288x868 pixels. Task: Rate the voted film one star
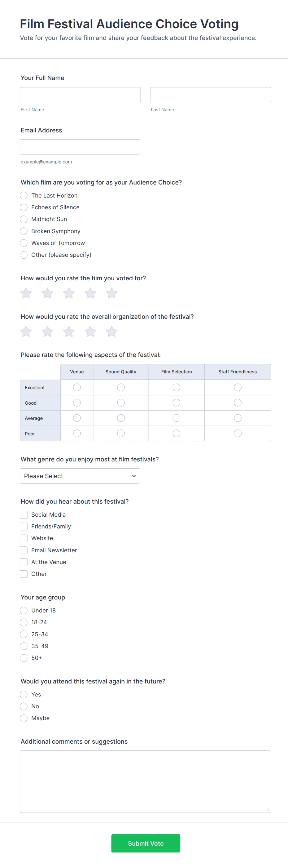[26, 293]
